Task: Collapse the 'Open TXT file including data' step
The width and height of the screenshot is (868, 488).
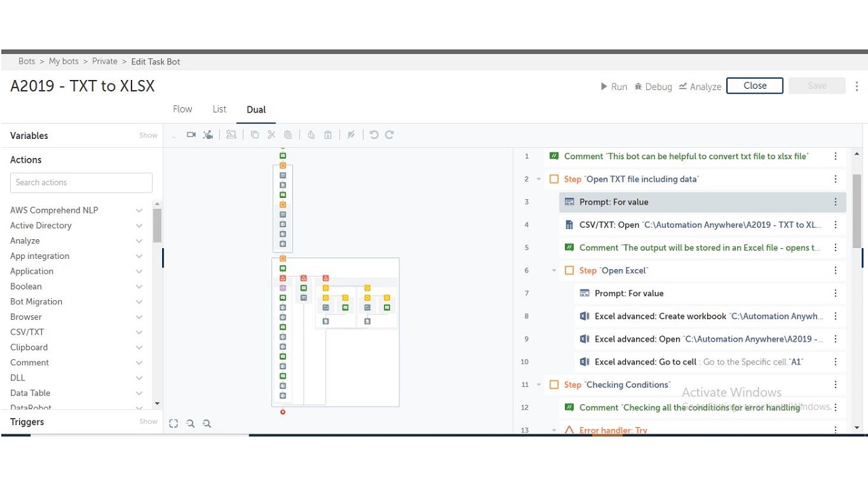Action: tap(539, 180)
